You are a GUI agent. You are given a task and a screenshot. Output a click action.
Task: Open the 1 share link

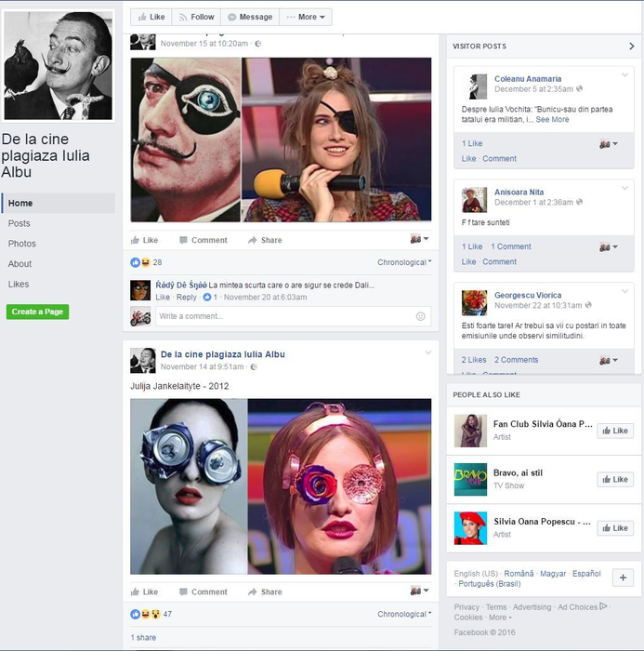(x=143, y=638)
